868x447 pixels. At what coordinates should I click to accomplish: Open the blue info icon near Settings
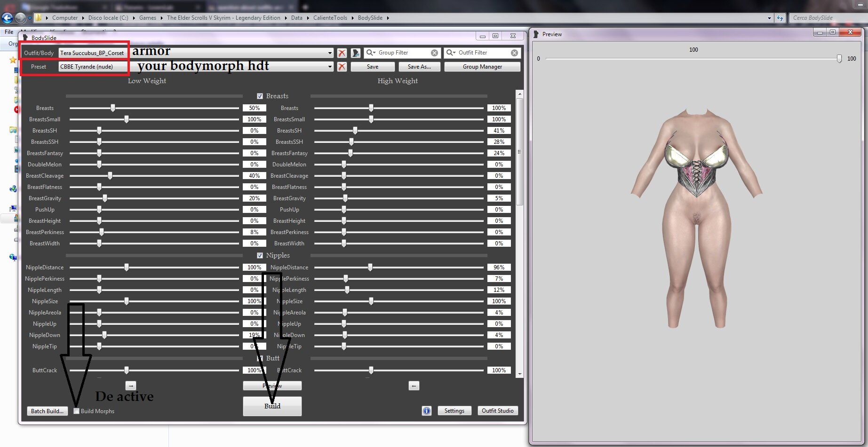[x=426, y=411]
